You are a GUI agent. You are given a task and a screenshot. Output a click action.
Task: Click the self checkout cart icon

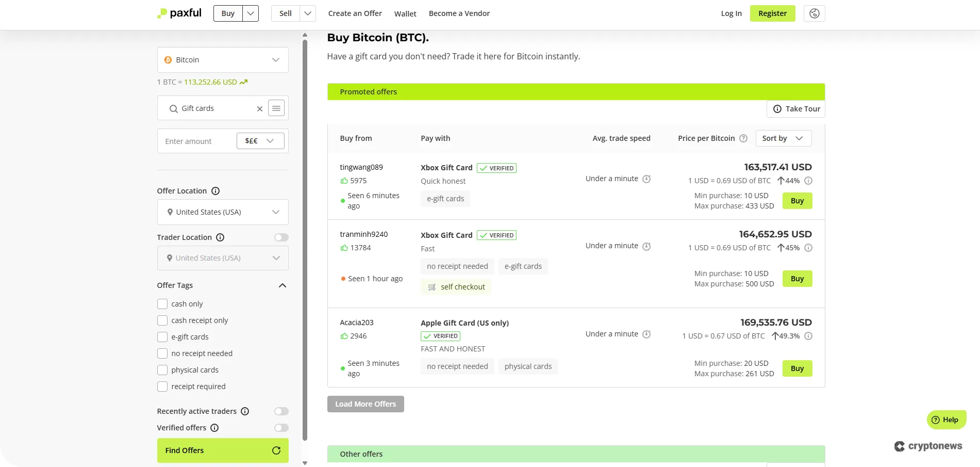432,287
